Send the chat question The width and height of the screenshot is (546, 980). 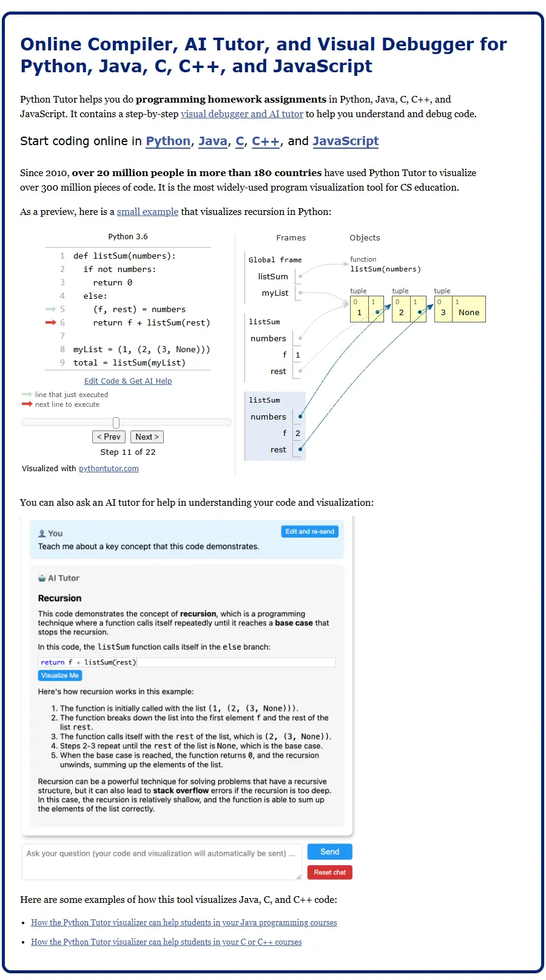pyautogui.click(x=329, y=852)
